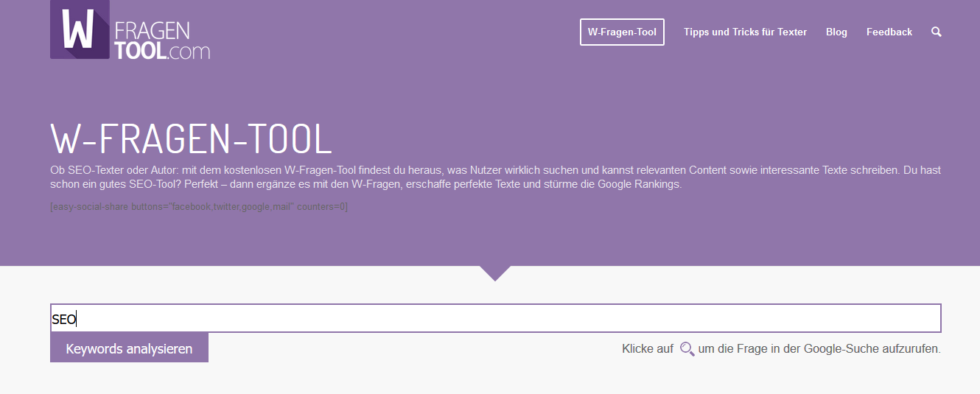Click the FRAGEN TOOL.com logo text

click(160, 40)
